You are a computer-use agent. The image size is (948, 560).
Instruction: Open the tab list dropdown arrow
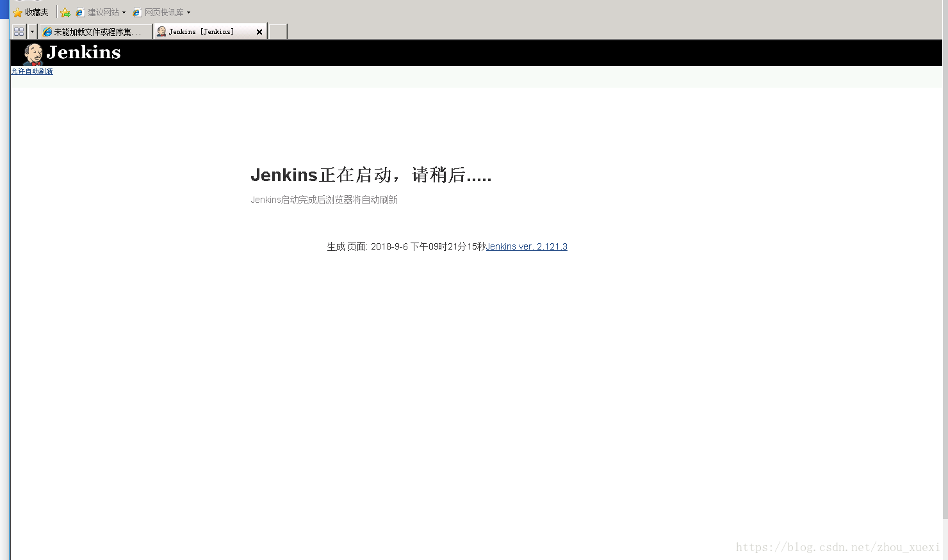click(x=32, y=31)
